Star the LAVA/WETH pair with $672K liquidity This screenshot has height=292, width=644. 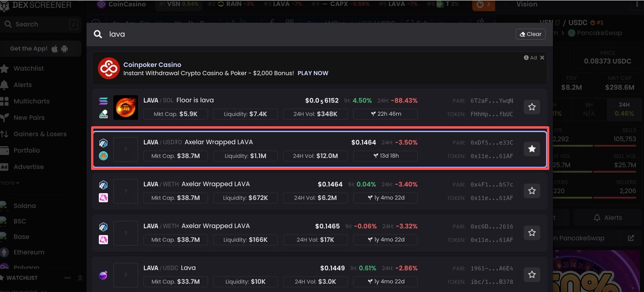click(x=532, y=191)
